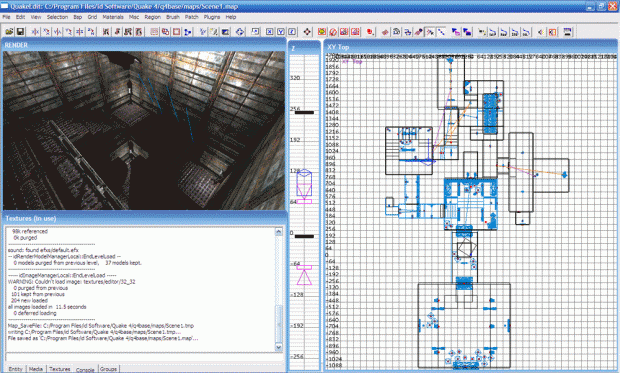Switch to the Console tab
Screen dimensions: 620x373
[85, 370]
